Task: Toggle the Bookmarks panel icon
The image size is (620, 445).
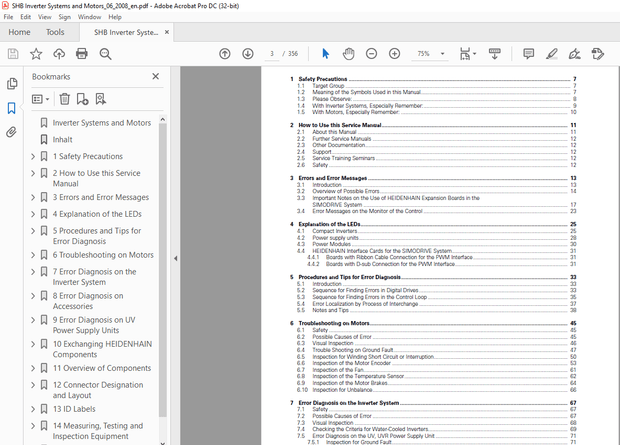Action: [11, 108]
